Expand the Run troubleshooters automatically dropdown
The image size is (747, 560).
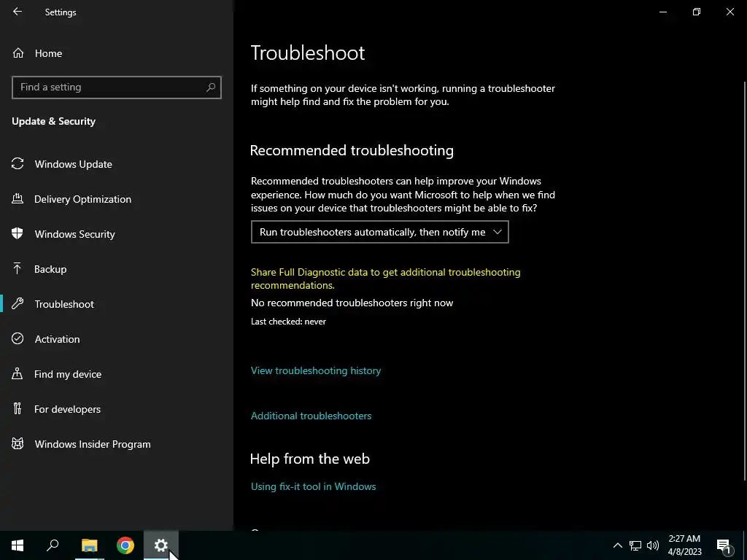coord(379,232)
